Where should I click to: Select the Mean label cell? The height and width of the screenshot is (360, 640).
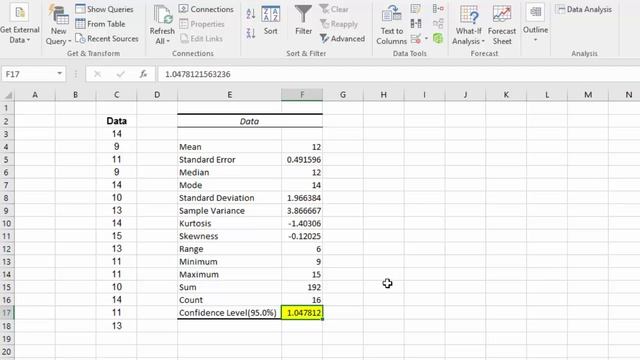(x=229, y=147)
